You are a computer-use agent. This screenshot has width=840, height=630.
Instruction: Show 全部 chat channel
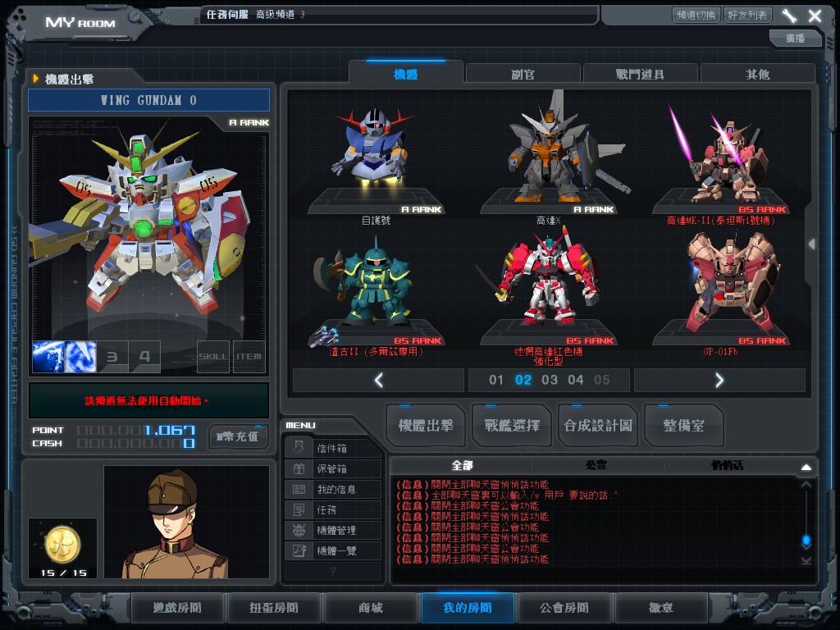click(x=462, y=466)
